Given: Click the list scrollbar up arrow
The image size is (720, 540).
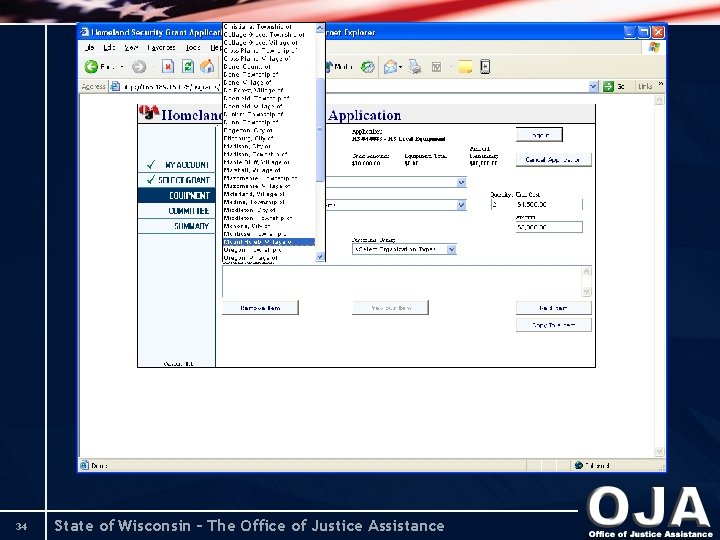Looking at the screenshot, I should point(320,28).
